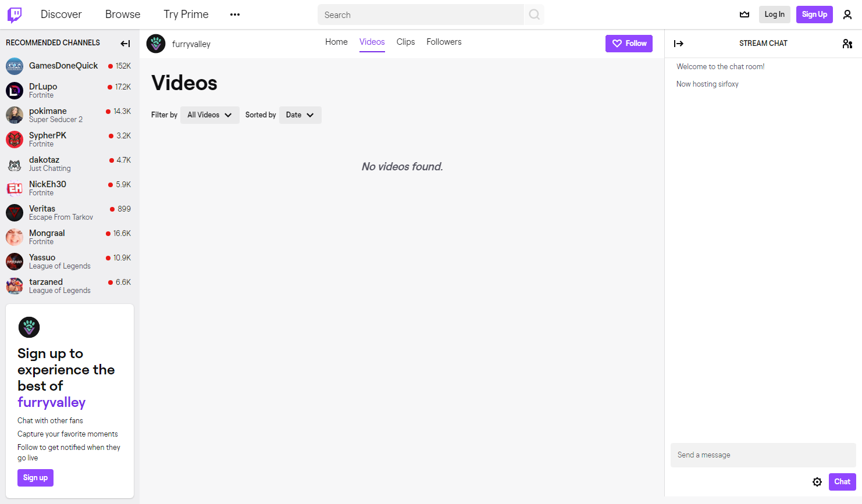Click the Escape From Tarkov game label

pyautogui.click(x=61, y=217)
